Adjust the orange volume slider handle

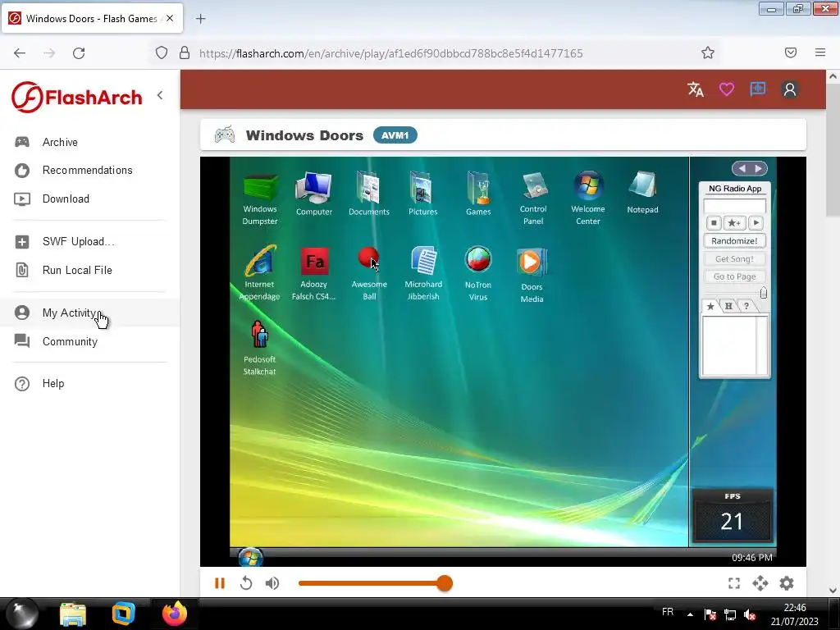(444, 583)
